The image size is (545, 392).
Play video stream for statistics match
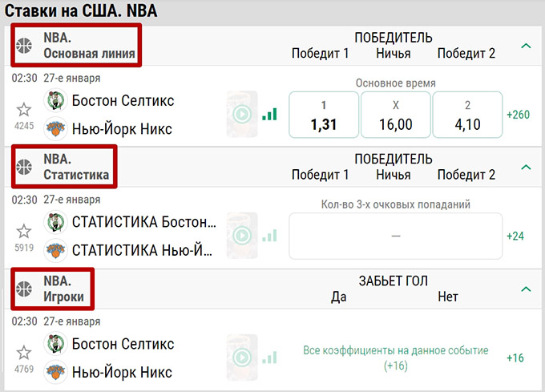[242, 236]
